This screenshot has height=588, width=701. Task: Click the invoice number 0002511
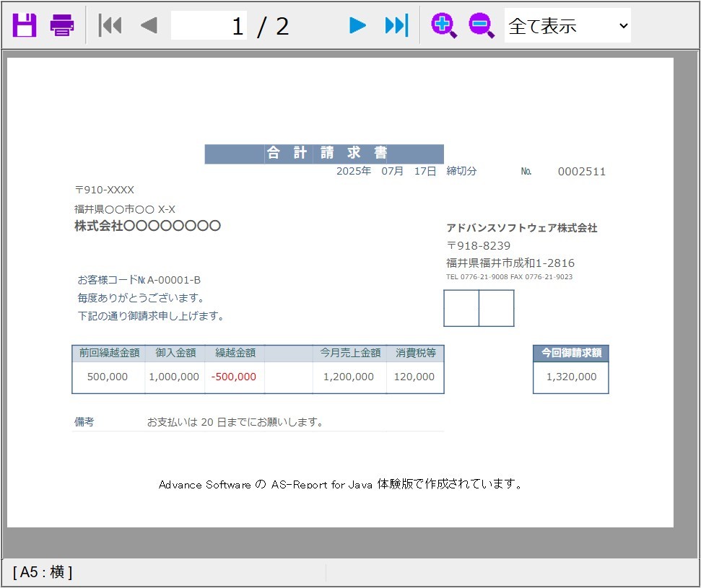[x=581, y=172]
